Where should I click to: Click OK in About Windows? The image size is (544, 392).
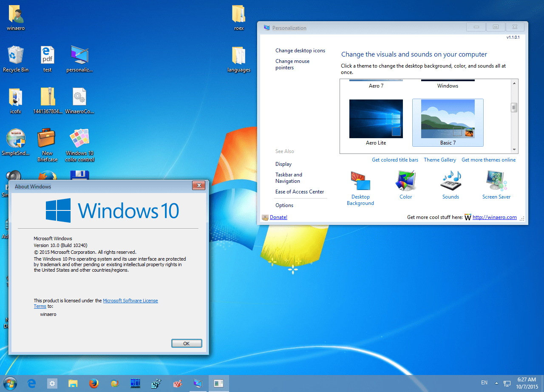[x=187, y=343]
